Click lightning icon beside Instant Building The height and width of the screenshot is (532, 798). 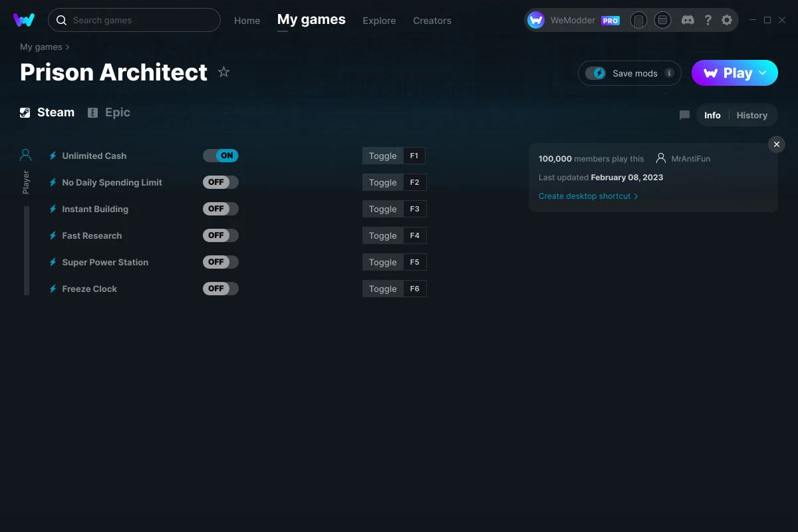click(53, 209)
